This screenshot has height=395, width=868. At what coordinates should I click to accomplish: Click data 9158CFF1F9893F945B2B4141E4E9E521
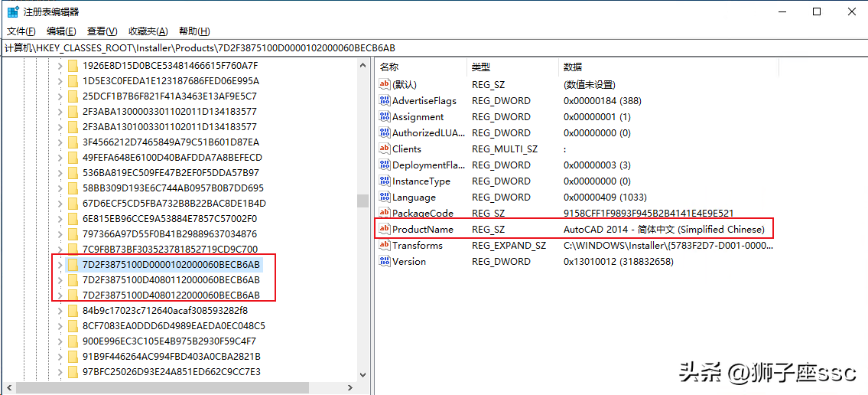(x=649, y=213)
